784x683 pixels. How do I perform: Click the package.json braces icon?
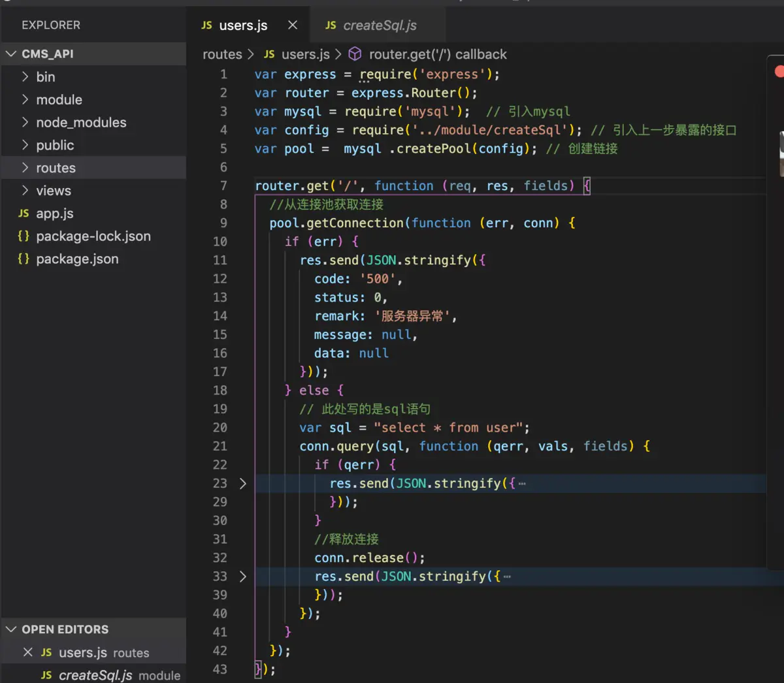coord(24,259)
